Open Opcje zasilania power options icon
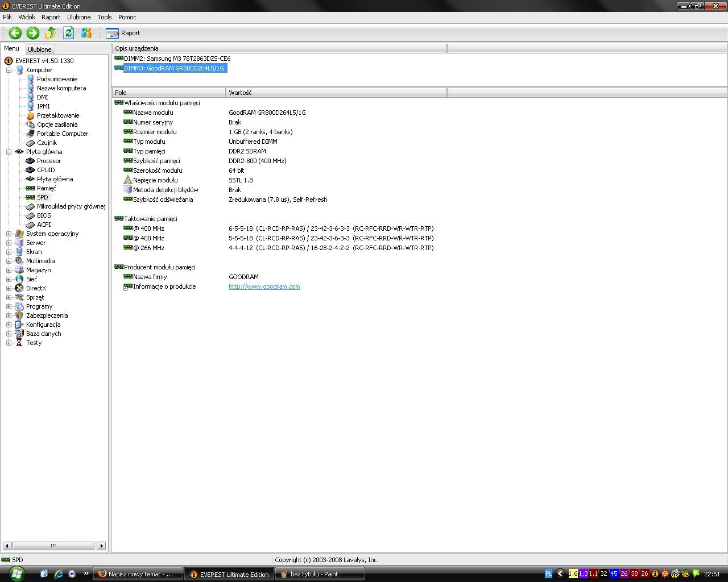Image resolution: width=728 pixels, height=582 pixels. tap(31, 124)
